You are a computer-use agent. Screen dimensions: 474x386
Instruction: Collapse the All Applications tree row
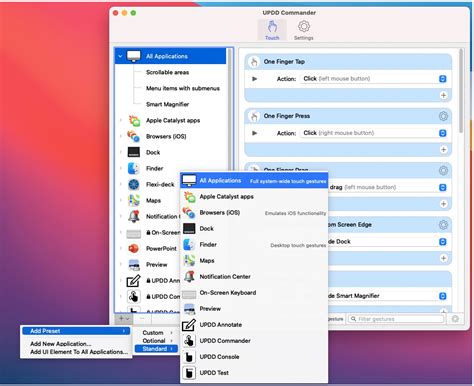[120, 56]
